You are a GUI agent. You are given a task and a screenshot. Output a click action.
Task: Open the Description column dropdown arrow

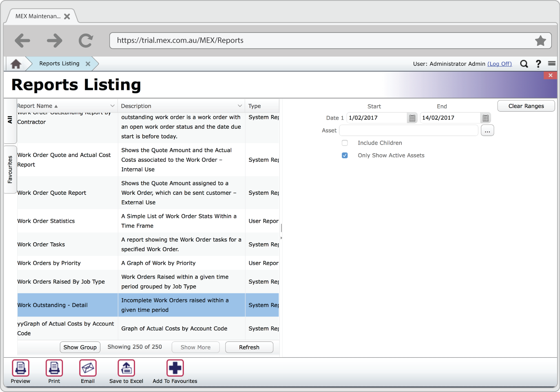pyautogui.click(x=240, y=106)
